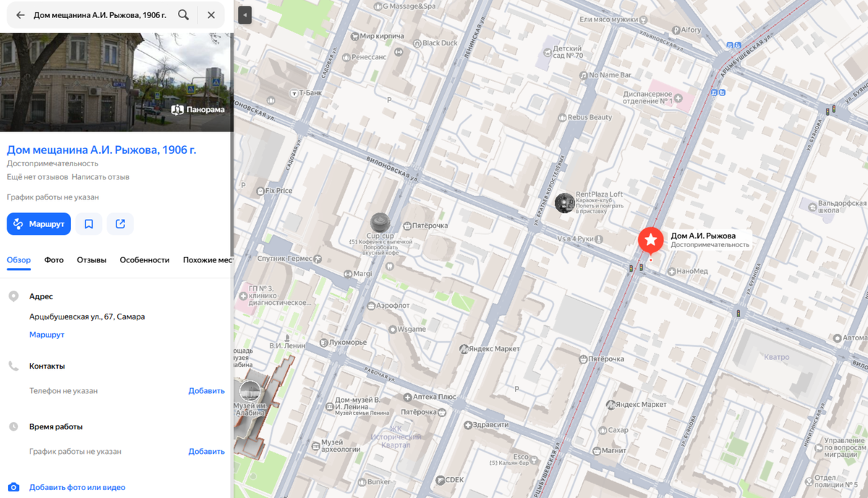Viewport: 868px width, 498px height.
Task: Click Добавить next to phone number
Action: point(207,391)
